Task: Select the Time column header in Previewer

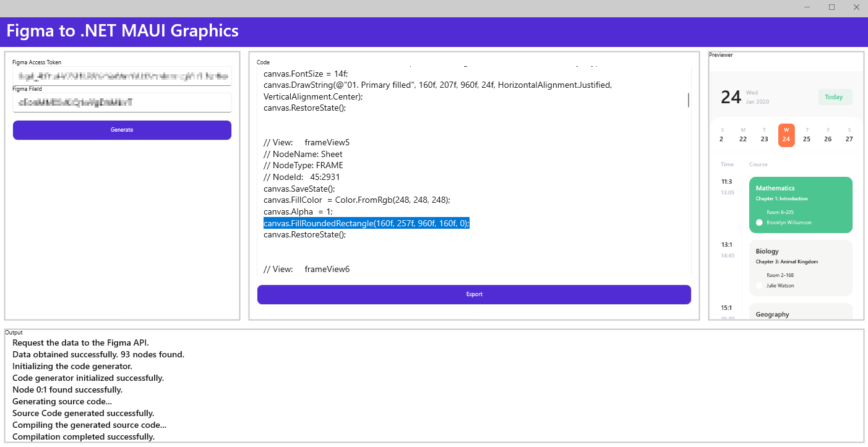Action: (x=727, y=164)
